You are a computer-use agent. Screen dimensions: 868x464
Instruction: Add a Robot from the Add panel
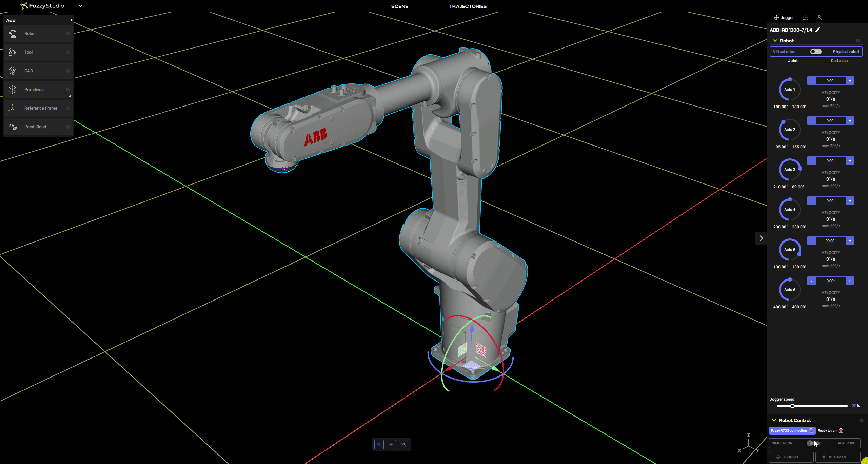point(38,34)
